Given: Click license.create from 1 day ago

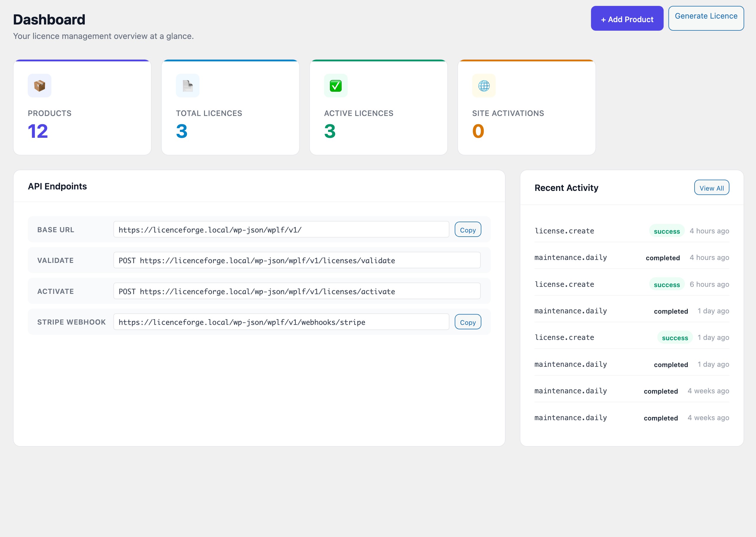Looking at the screenshot, I should (564, 338).
